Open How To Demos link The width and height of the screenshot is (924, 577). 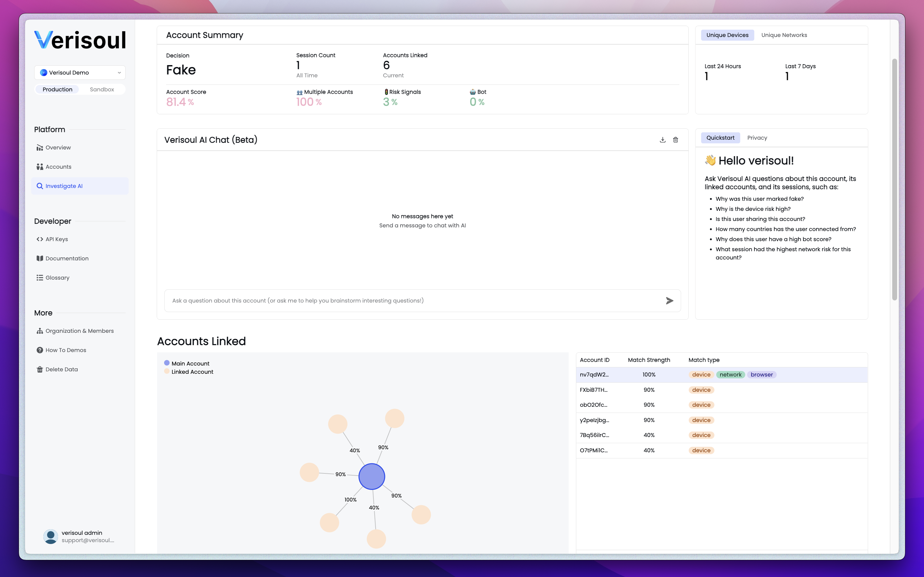click(x=66, y=350)
